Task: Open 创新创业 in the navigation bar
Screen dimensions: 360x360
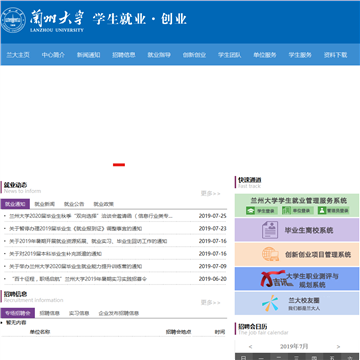Action: point(194,55)
